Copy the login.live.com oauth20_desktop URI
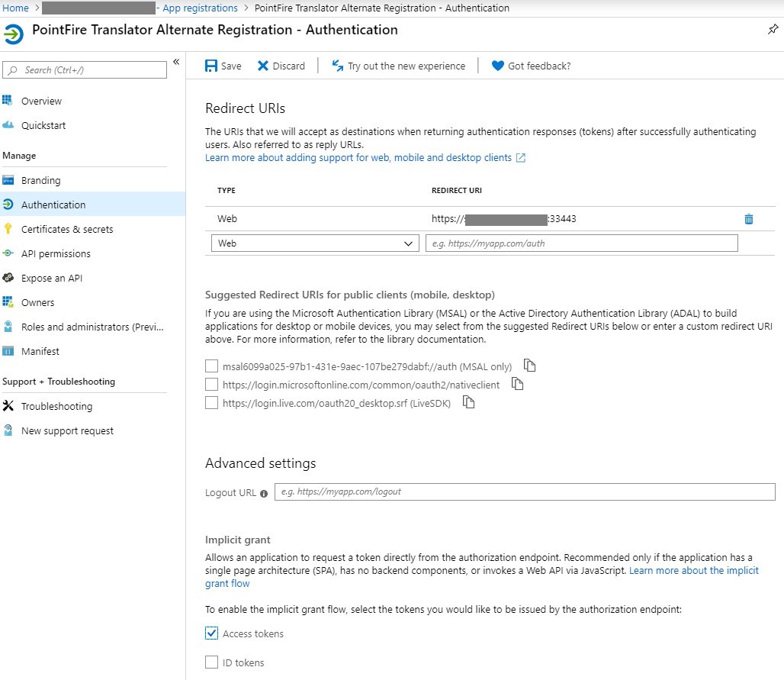The image size is (784, 680). pyautogui.click(x=468, y=401)
